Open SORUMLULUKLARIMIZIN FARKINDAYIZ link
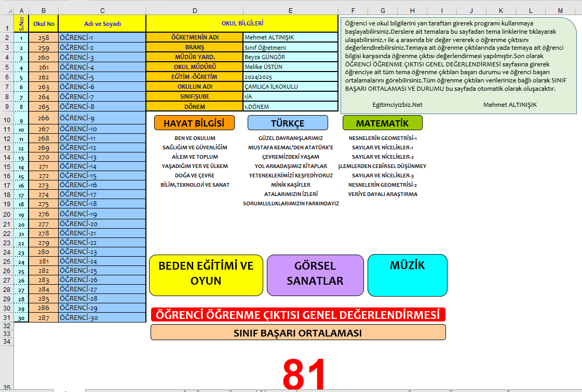The image size is (582, 392). (x=291, y=203)
